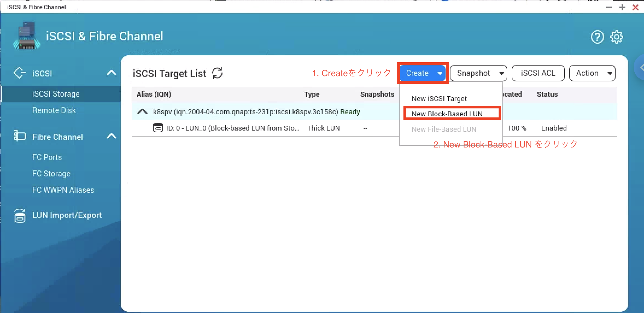This screenshot has width=644, height=313.
Task: Collapse the k8spv target row
Action: click(x=142, y=112)
